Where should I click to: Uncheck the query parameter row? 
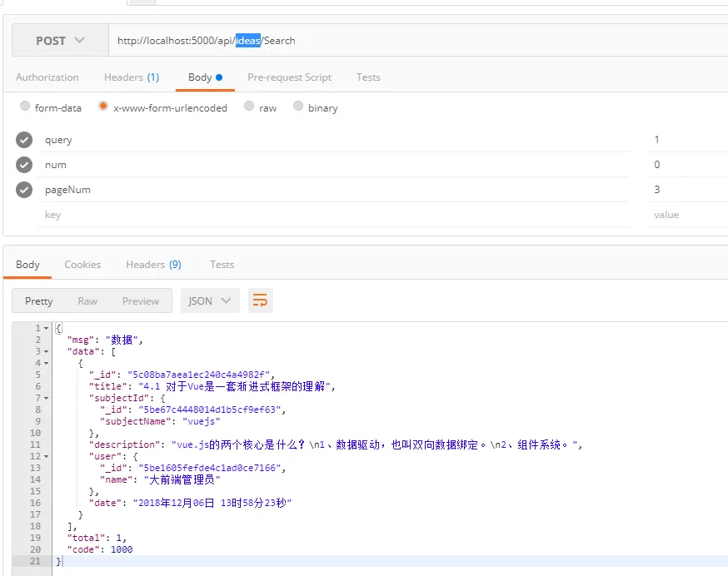24,140
